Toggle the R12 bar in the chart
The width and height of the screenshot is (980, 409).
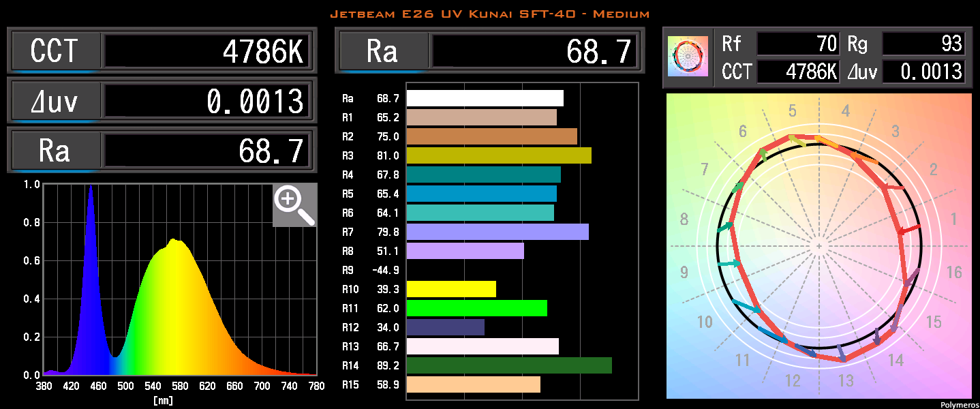coord(443,327)
